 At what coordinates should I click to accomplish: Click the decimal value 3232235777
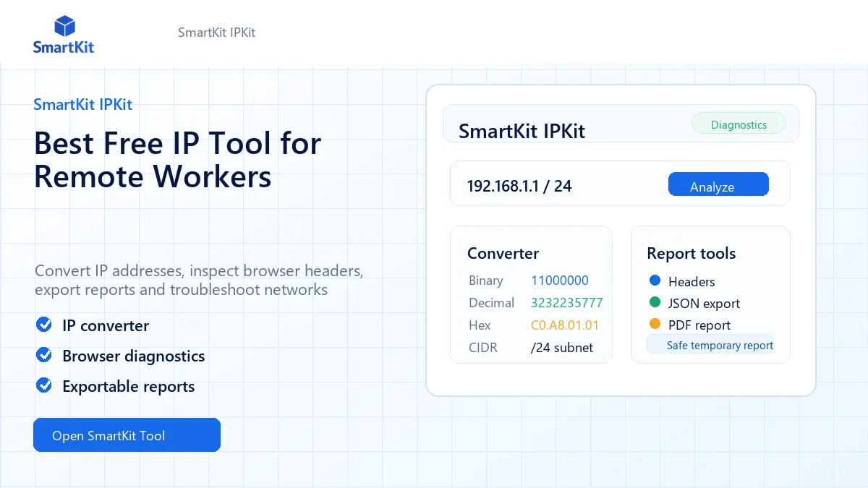coord(567,303)
